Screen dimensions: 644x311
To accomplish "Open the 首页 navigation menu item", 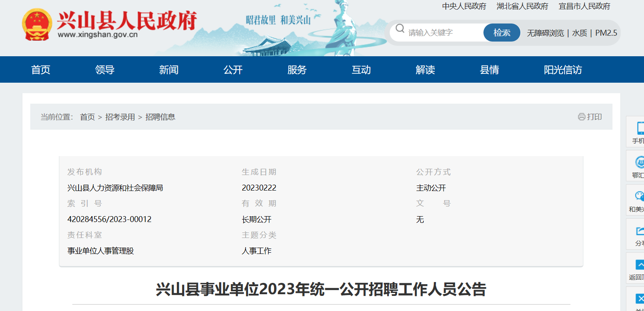I will (x=41, y=70).
